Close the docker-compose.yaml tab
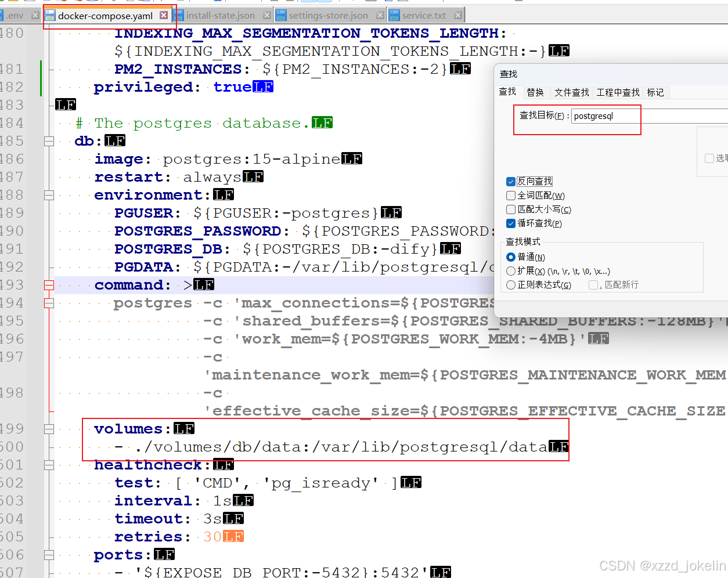Image resolution: width=728 pixels, height=578 pixels. [x=164, y=16]
